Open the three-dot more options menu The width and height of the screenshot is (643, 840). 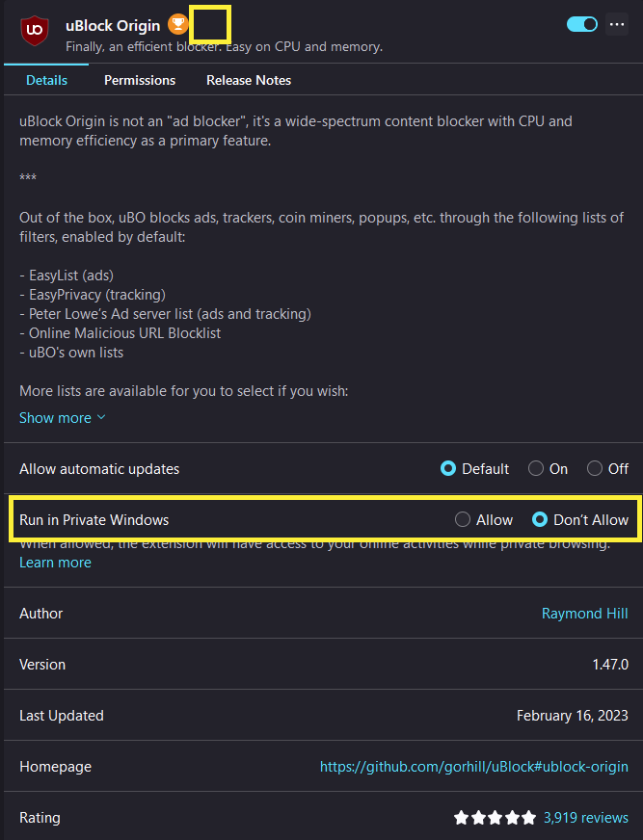[617, 25]
